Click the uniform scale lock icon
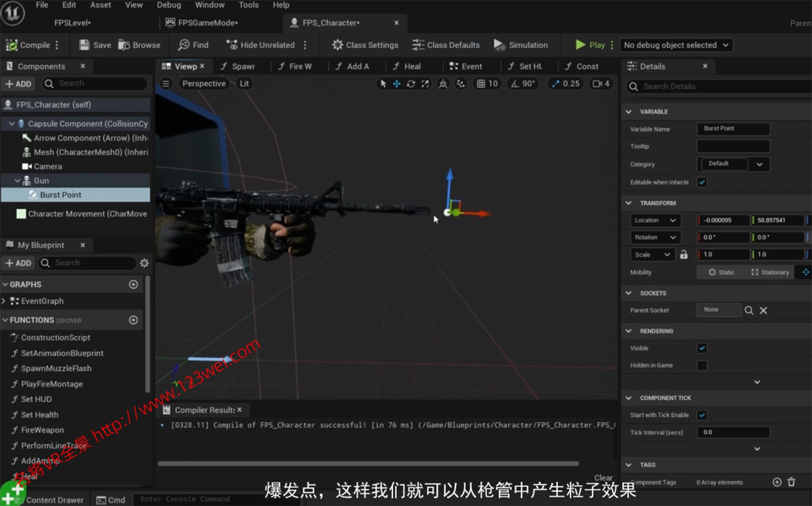This screenshot has height=506, width=812. [683, 254]
